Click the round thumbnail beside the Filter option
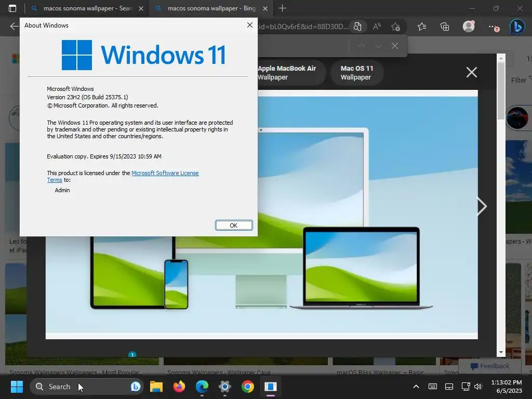532x399 pixels. point(518,117)
